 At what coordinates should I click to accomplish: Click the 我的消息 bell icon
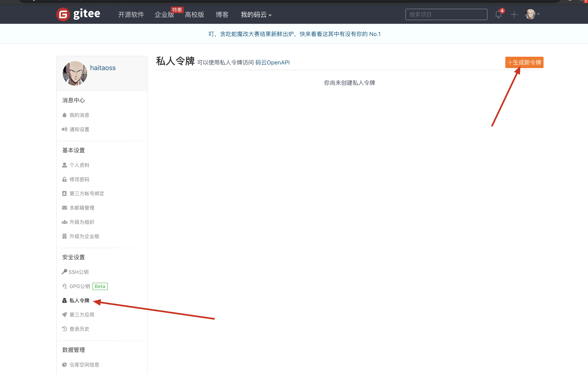tap(64, 115)
